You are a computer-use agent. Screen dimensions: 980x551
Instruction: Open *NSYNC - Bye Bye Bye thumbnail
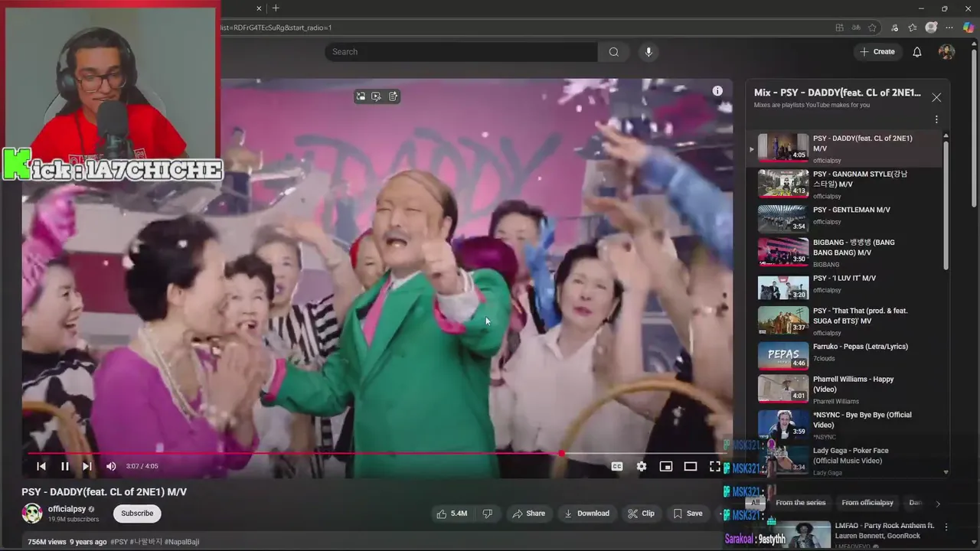(x=783, y=424)
